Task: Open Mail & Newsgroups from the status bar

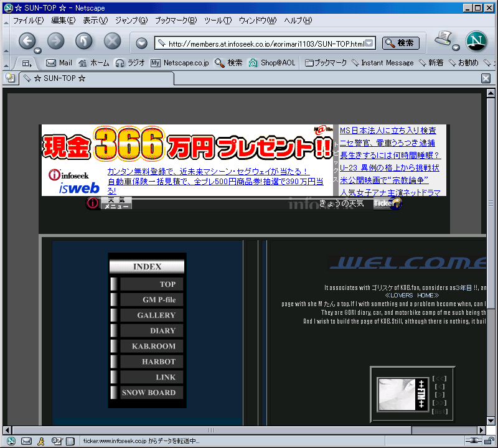Action: click(26, 441)
